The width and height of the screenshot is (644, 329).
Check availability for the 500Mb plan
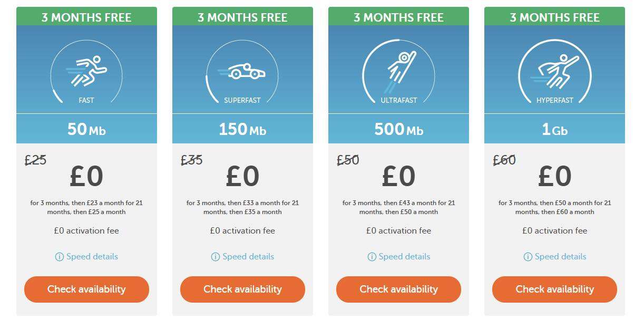pyautogui.click(x=398, y=289)
